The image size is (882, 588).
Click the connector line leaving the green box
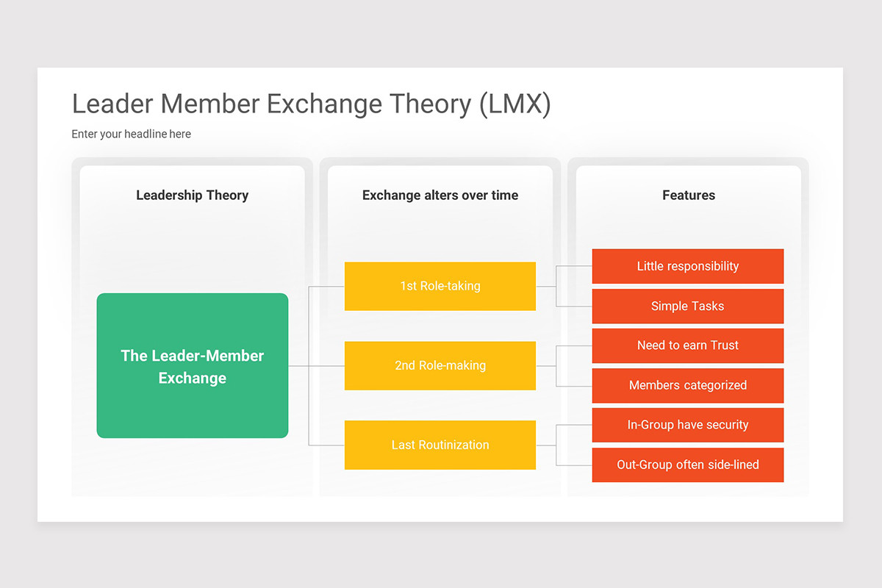(298, 366)
